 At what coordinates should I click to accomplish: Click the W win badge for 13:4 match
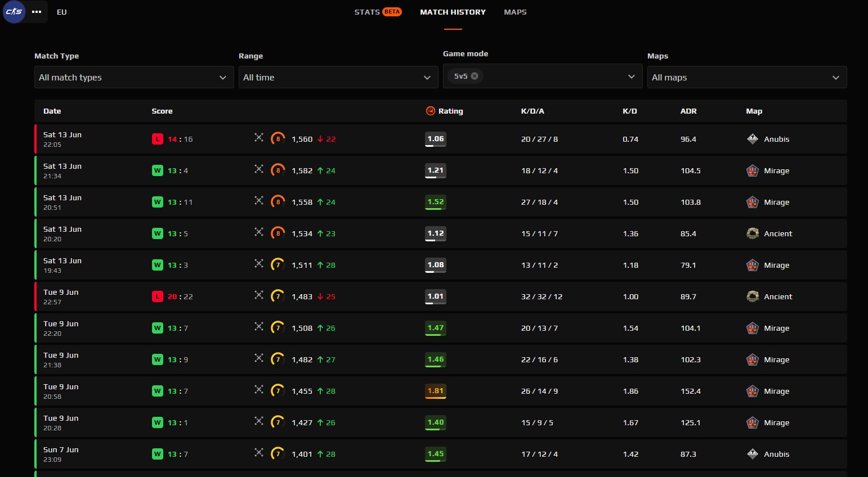point(158,170)
